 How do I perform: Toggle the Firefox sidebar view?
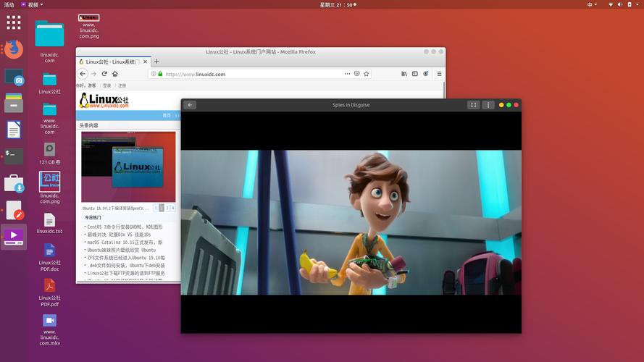415,74
